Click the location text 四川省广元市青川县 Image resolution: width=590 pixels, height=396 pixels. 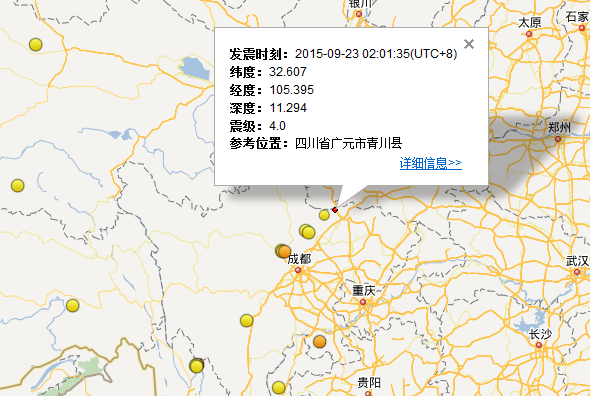click(348, 143)
